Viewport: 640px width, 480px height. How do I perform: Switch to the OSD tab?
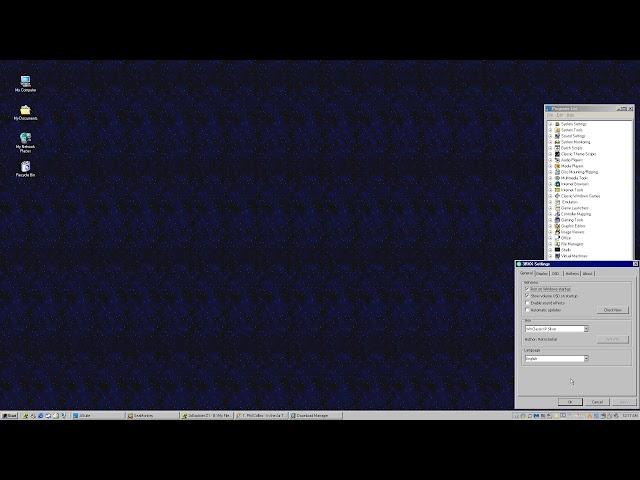click(x=556, y=273)
